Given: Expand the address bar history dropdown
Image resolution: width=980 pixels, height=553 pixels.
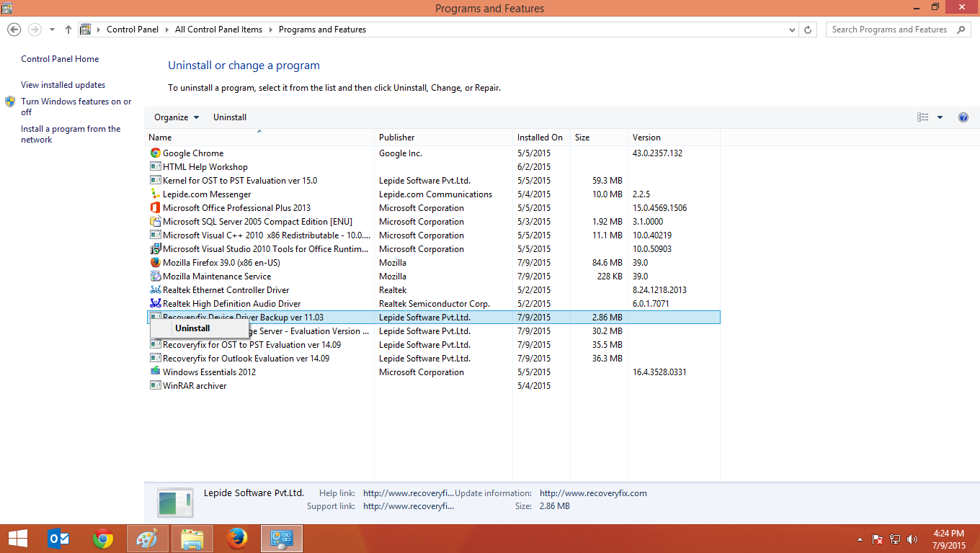Looking at the screenshot, I should coord(792,30).
